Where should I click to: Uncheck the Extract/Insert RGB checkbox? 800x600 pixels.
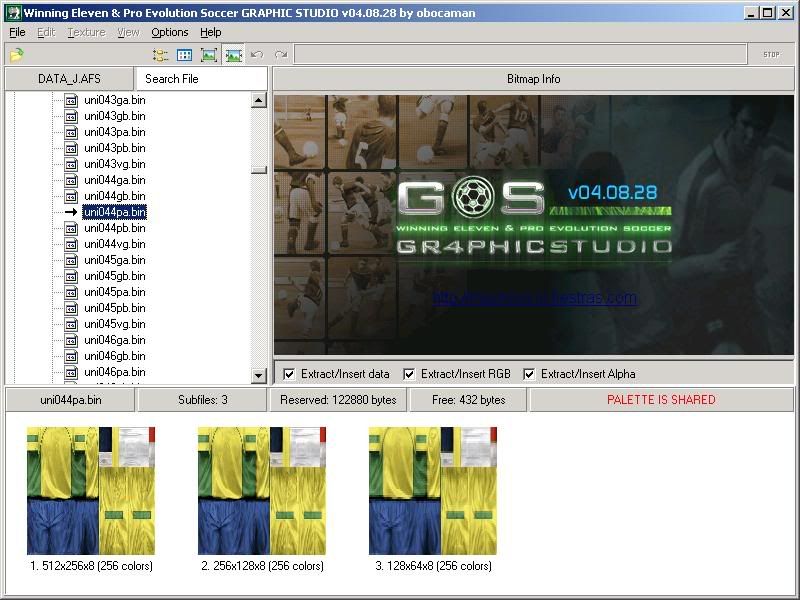409,374
